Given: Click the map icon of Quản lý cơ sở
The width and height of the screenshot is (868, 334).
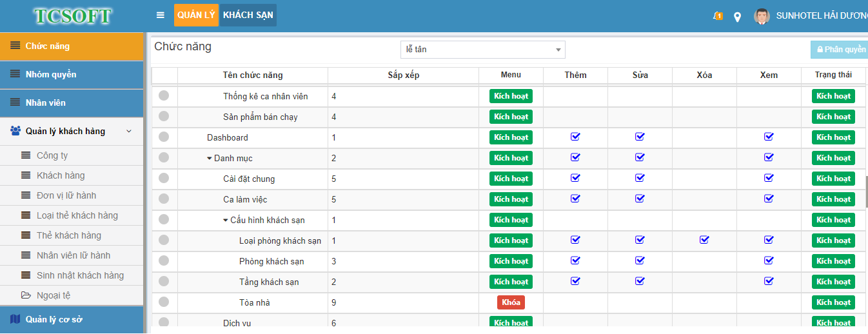Looking at the screenshot, I should click(x=15, y=319).
